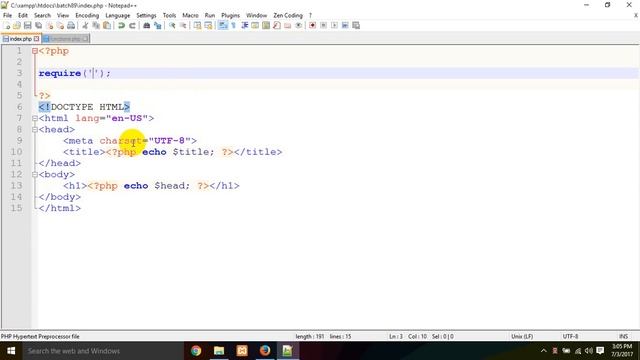Click the Redo toolbar icon
This screenshot has height=360, width=640.
pos(132,25)
